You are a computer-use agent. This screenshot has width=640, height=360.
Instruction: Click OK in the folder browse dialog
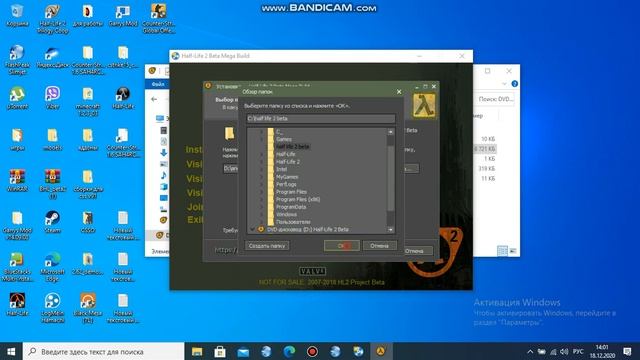(x=342, y=246)
